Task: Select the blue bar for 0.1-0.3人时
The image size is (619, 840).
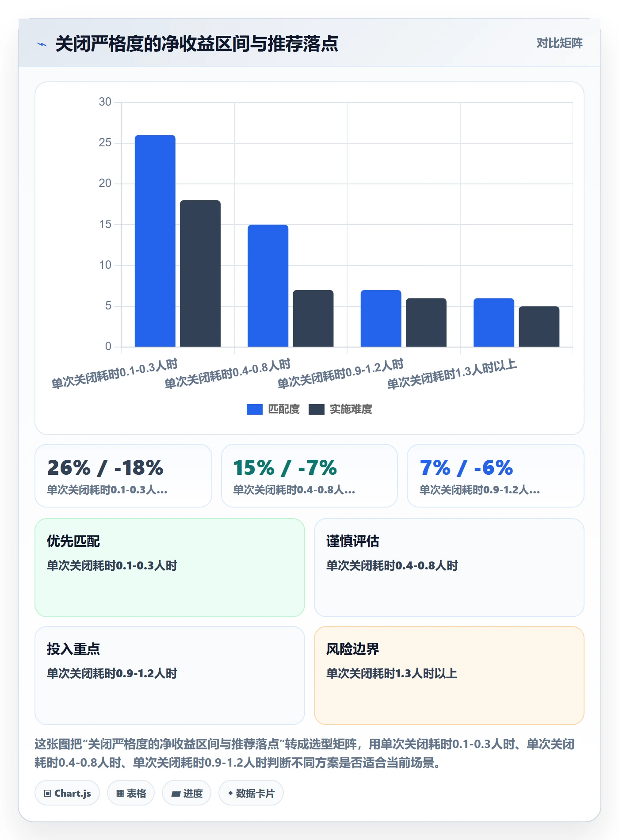Action: [x=155, y=241]
